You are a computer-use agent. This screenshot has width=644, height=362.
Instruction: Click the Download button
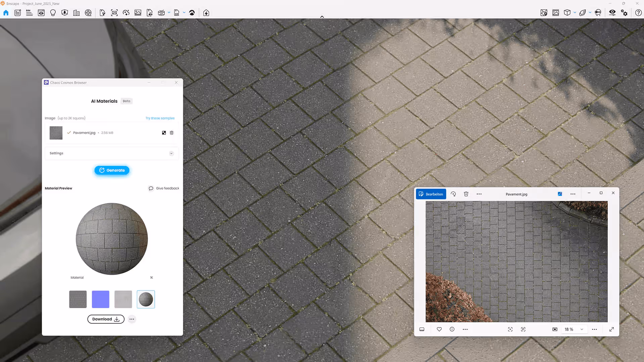coord(106,319)
